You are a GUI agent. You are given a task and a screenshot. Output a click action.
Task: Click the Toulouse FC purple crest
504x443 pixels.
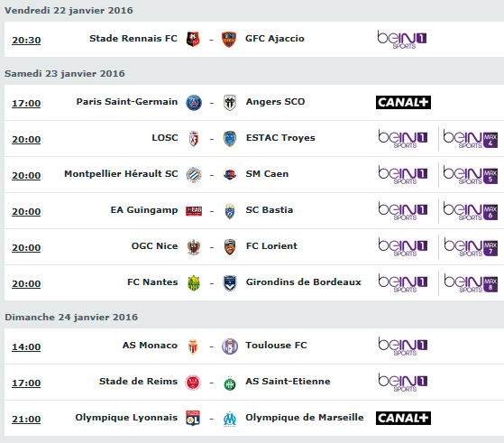click(x=230, y=346)
